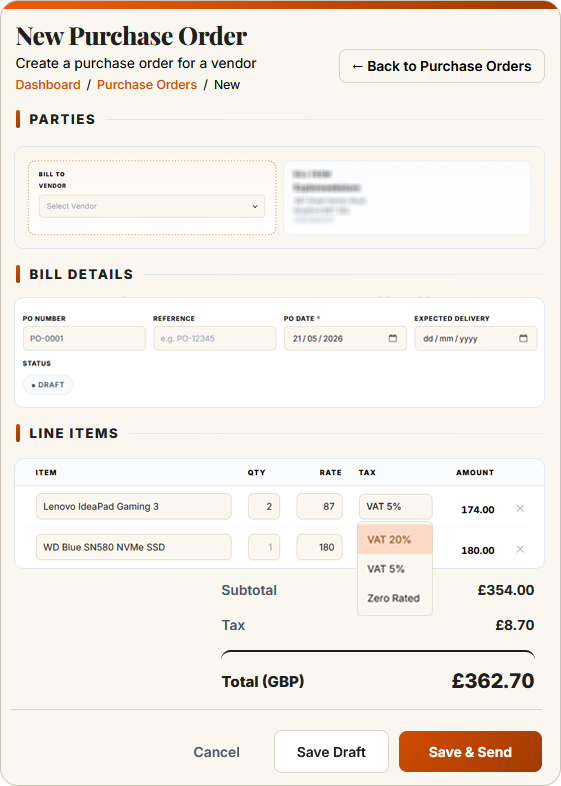Choose VAT 5% option in tax list
561x786 pixels.
tap(395, 569)
